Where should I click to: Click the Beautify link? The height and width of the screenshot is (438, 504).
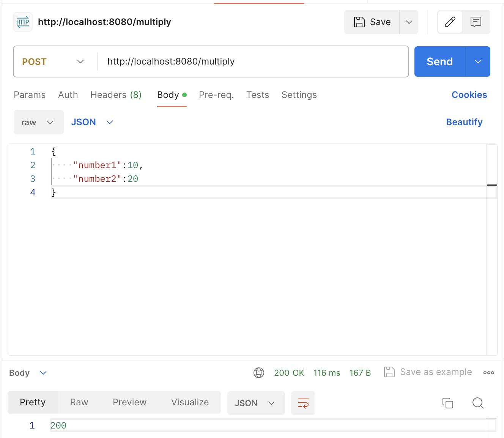coord(464,122)
